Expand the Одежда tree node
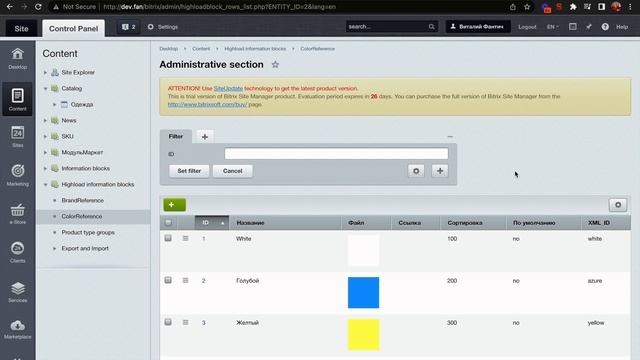 pyautogui.click(x=54, y=104)
